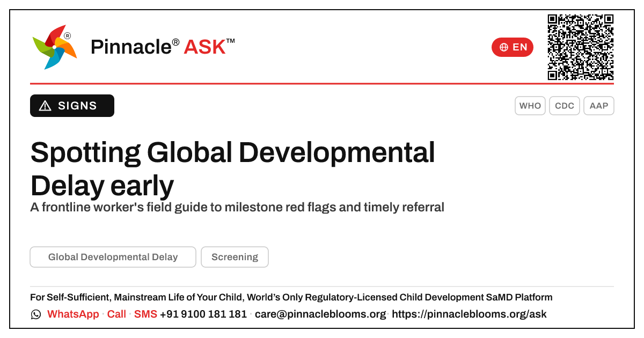Open the SIGNS category badge
The height and width of the screenshot is (338, 644).
[x=72, y=106]
